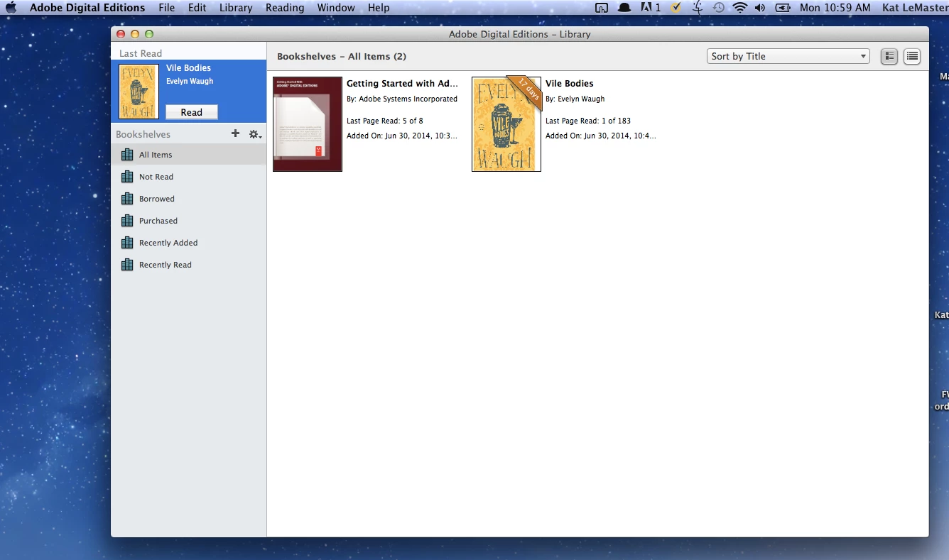The image size is (949, 560).
Task: Open the Sort by Title dropdown
Action: (x=788, y=56)
